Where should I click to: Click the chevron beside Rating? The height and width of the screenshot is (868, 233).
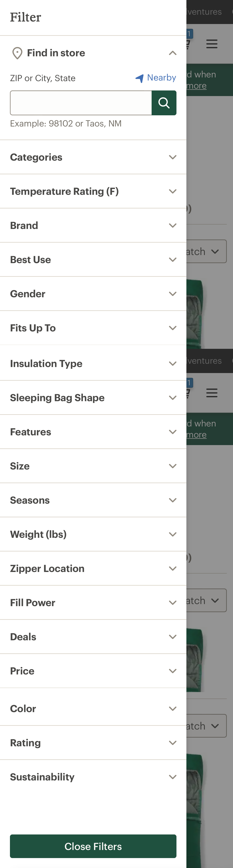click(x=172, y=742)
